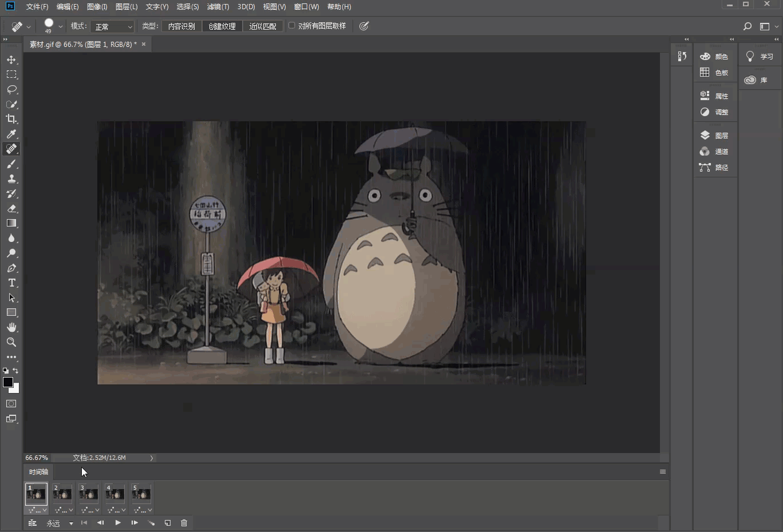
Task: Select the Zoom tool
Action: click(11, 342)
